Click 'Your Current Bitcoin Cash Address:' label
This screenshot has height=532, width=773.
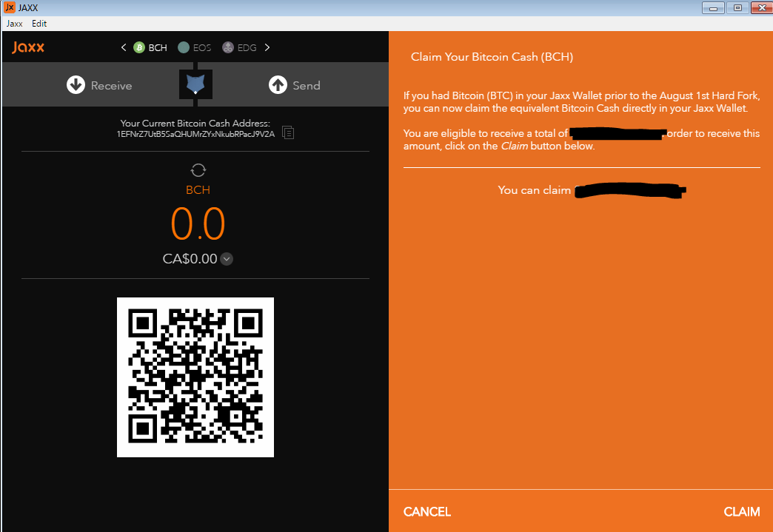pos(195,123)
